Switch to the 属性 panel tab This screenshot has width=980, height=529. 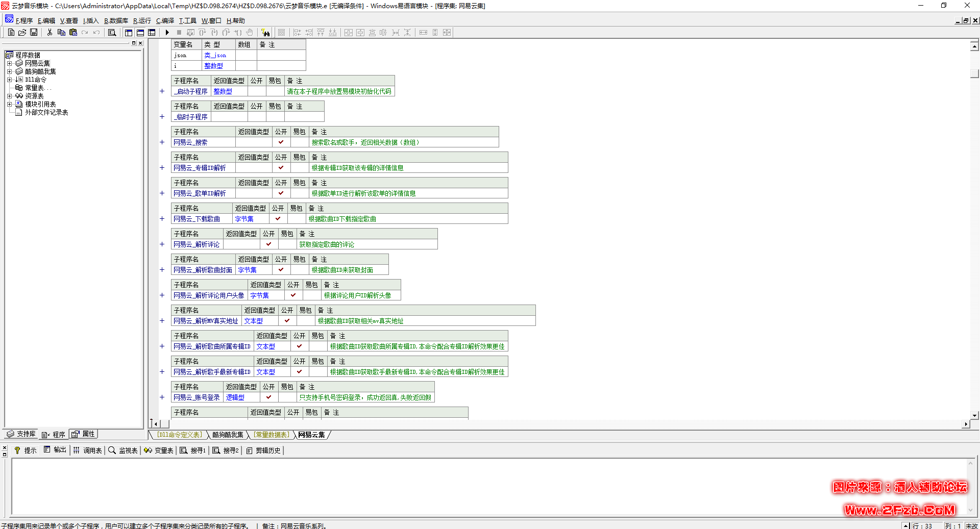pos(84,434)
